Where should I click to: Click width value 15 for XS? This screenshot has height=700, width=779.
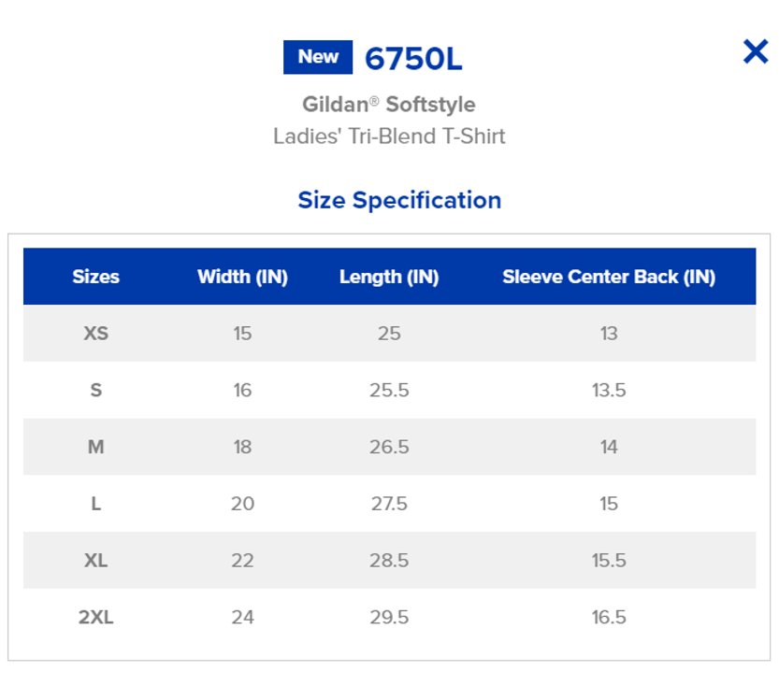coord(242,333)
